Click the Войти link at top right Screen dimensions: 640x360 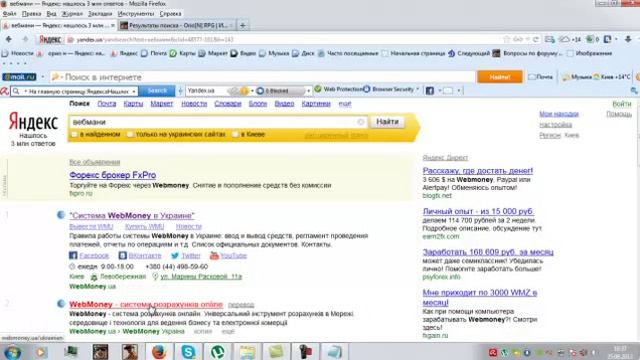tap(622, 104)
